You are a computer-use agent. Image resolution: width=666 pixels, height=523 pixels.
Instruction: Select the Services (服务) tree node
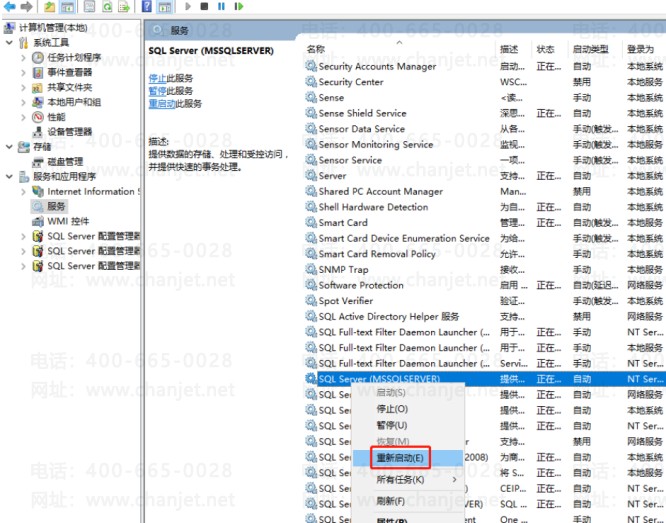click(56, 206)
